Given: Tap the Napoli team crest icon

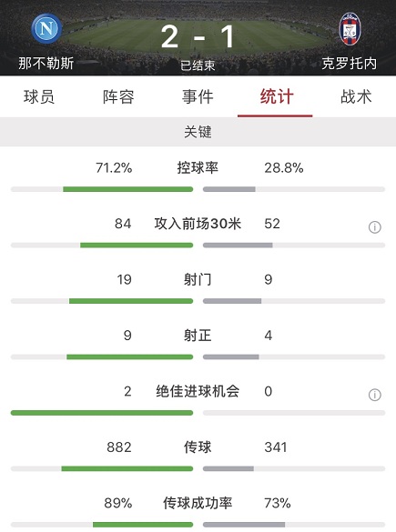Looking at the screenshot, I should tap(46, 28).
